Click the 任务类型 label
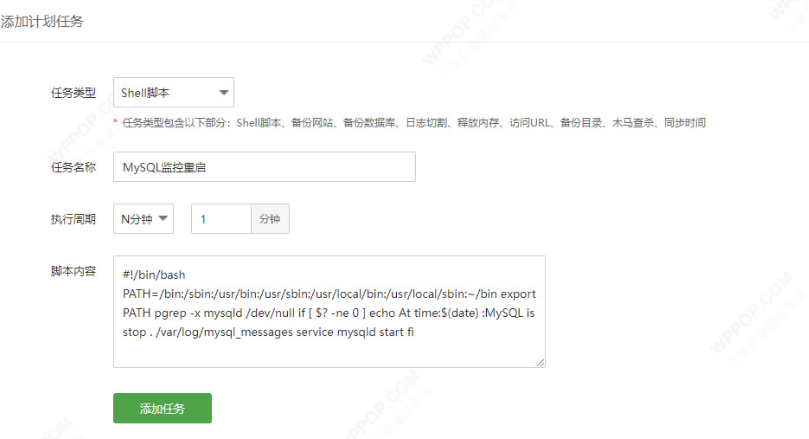Screen dimensions: 809x439 73,93
